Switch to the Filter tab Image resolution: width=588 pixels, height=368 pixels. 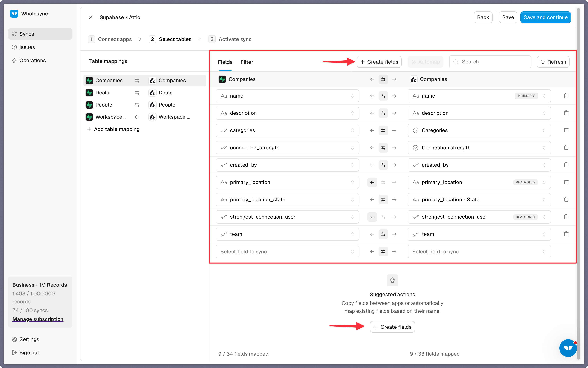[x=247, y=62]
